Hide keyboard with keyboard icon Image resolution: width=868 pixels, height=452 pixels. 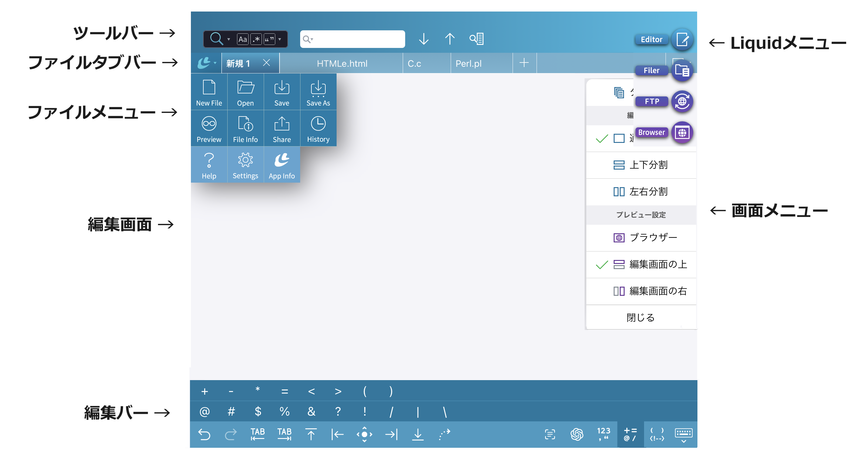coord(683,434)
